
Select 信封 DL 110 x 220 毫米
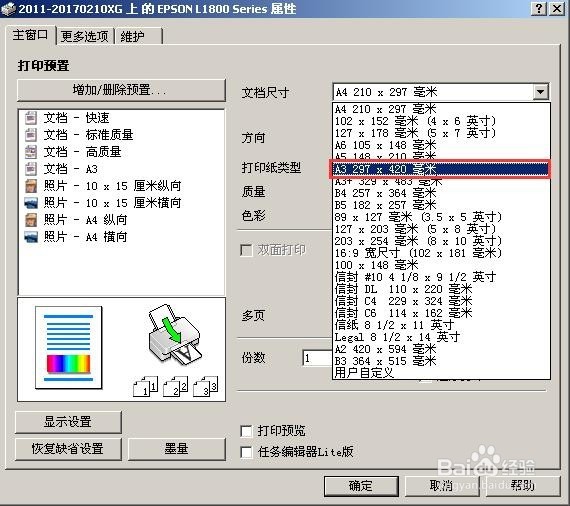tap(441, 289)
